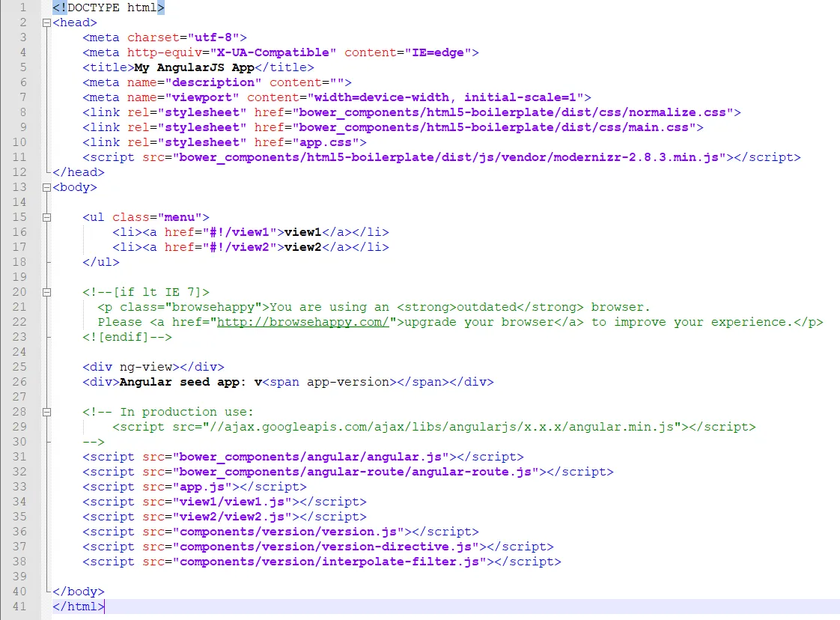Image resolution: width=840 pixels, height=620 pixels.
Task: Collapse the head tag fold marker
Action: [46, 23]
